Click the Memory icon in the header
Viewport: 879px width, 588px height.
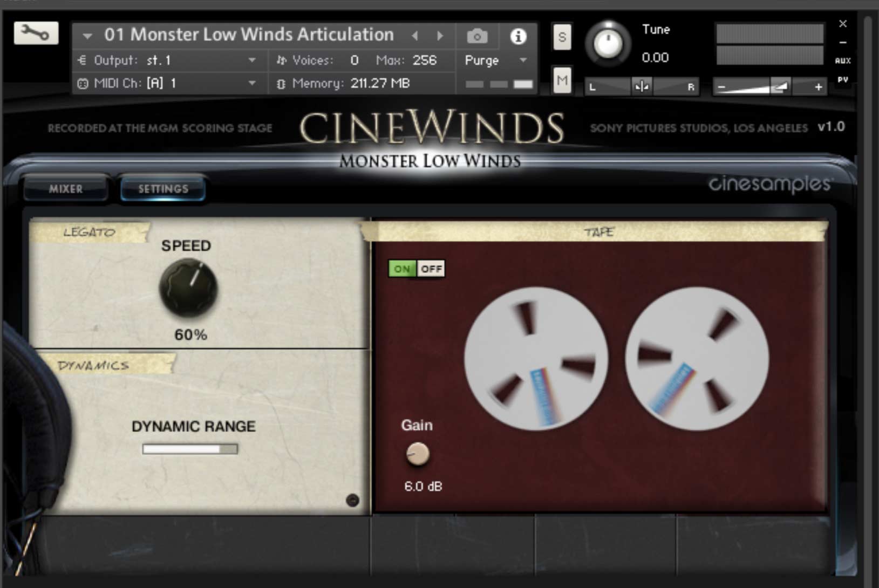(281, 83)
